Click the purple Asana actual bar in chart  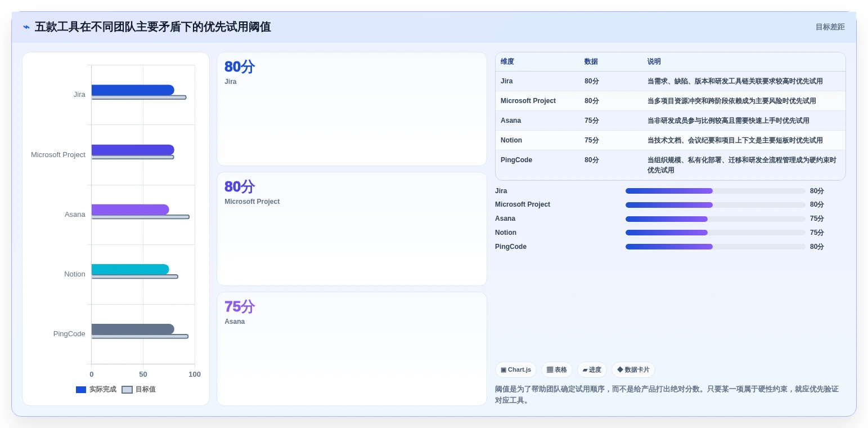[x=131, y=209]
